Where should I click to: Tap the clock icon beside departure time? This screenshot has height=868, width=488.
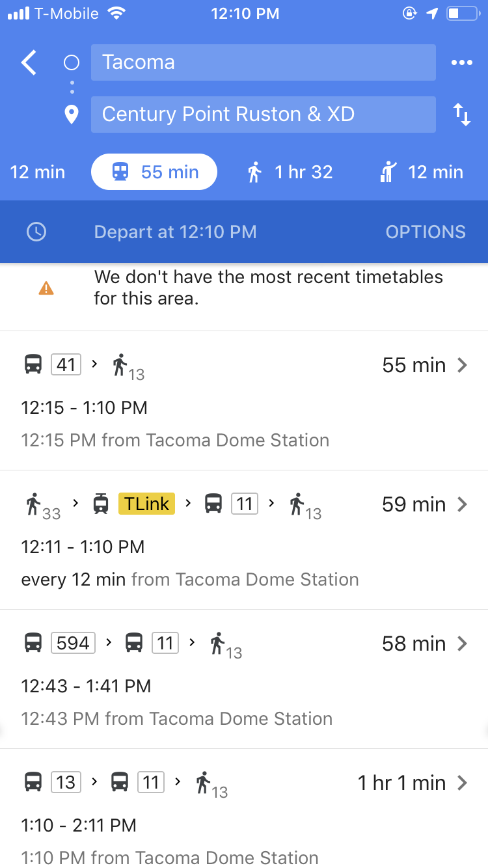36,232
